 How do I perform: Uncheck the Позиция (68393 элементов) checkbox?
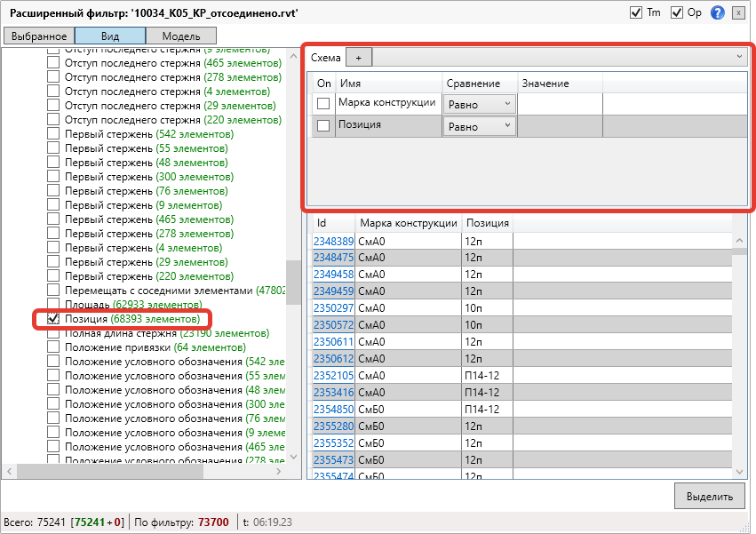coord(53,319)
